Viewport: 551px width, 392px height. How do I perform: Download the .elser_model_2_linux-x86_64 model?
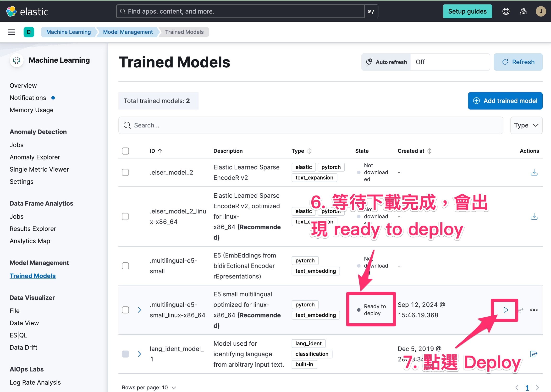pos(534,217)
